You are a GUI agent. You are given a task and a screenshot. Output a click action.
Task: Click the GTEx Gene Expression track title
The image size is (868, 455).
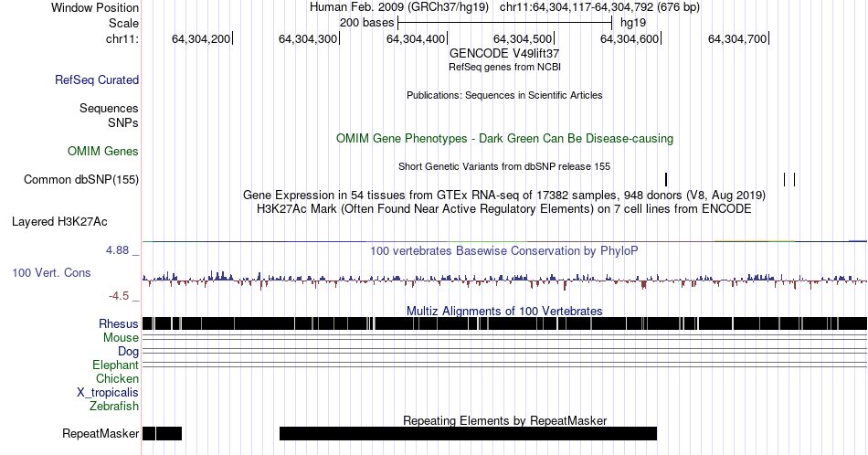pyautogui.click(x=504, y=195)
